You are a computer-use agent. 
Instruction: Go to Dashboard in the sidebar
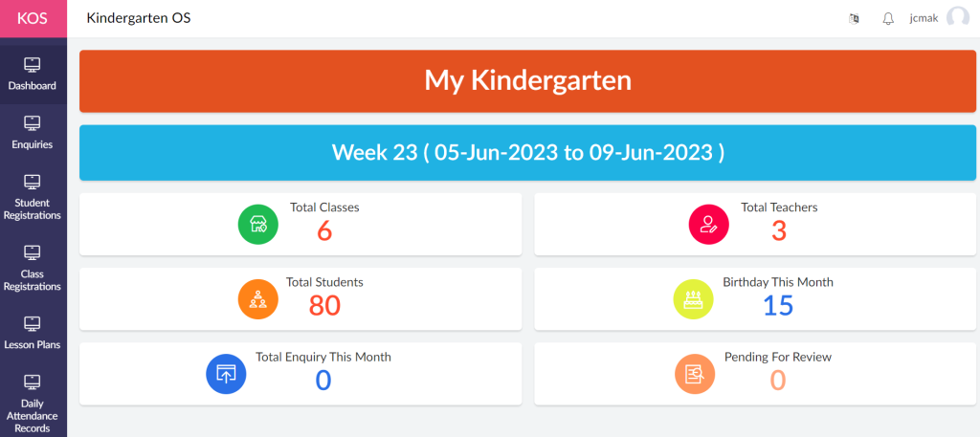tap(33, 74)
